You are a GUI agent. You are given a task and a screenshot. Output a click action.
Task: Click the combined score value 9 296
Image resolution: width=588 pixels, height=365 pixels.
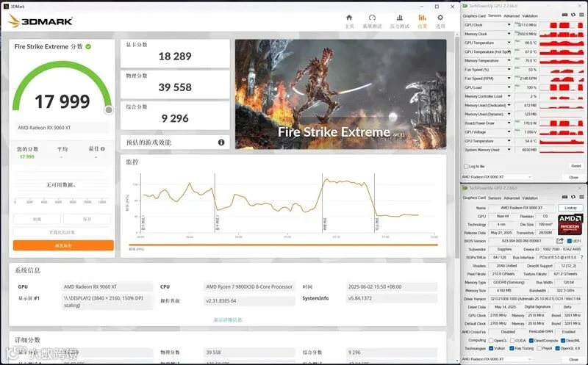click(x=175, y=118)
